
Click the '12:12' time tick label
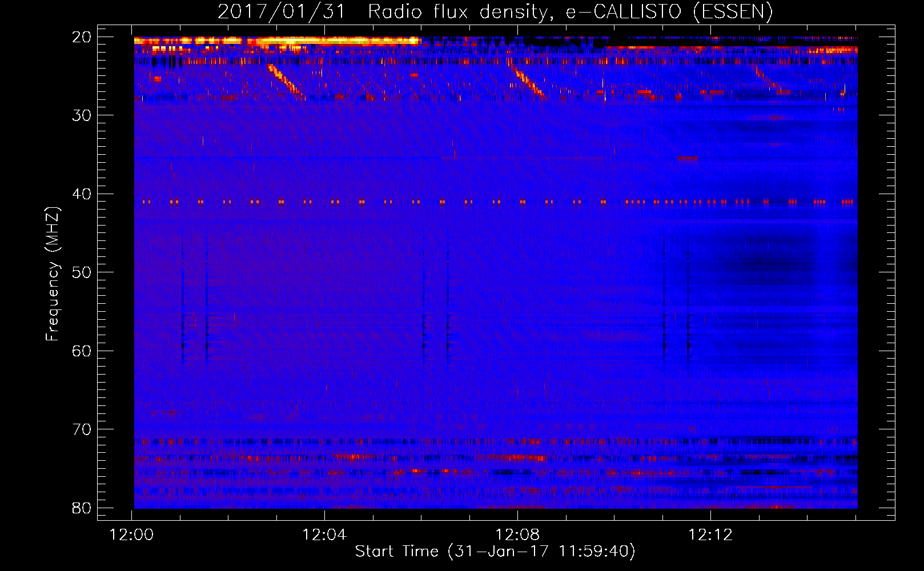[710, 535]
